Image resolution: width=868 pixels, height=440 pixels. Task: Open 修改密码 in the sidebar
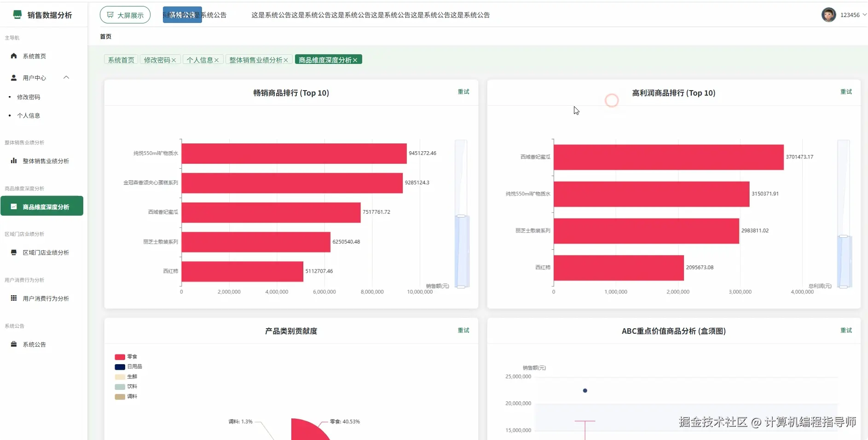click(29, 97)
